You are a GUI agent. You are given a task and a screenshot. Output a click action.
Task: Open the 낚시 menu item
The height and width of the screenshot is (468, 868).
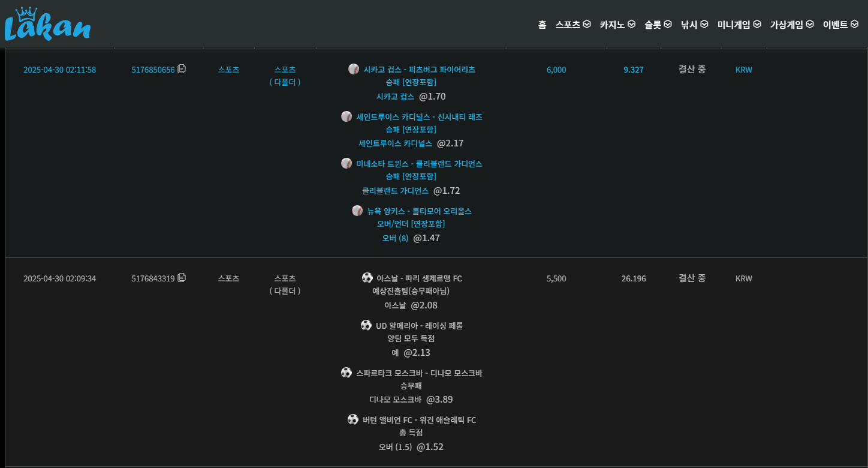[694, 25]
